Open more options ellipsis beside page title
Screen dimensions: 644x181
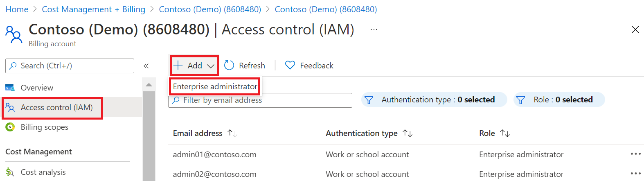click(374, 29)
